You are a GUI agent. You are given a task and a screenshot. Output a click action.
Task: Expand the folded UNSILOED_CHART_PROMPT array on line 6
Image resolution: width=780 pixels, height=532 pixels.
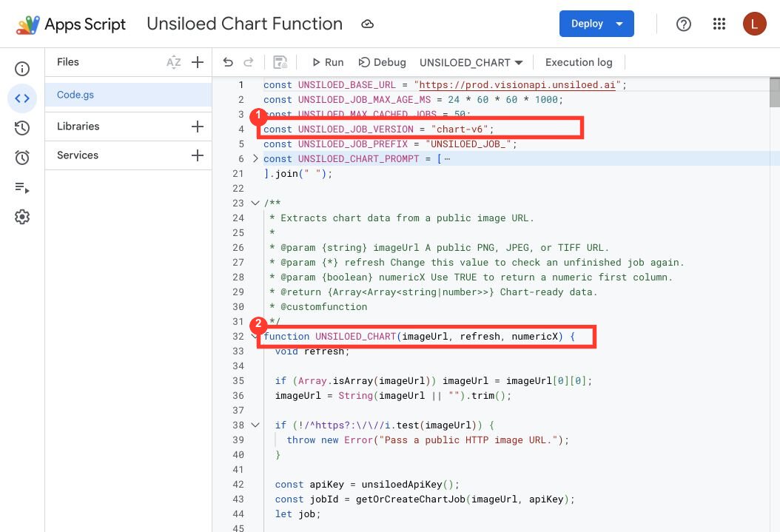click(x=255, y=158)
